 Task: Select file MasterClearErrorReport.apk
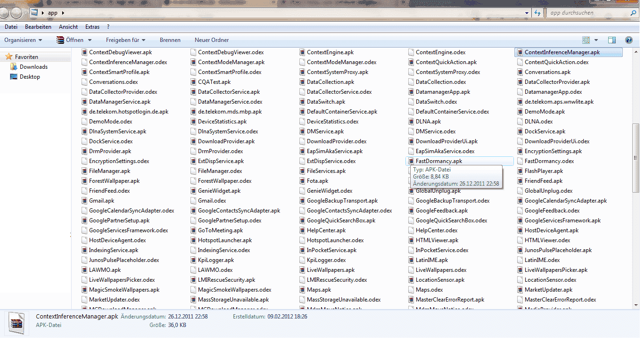tap(450, 300)
